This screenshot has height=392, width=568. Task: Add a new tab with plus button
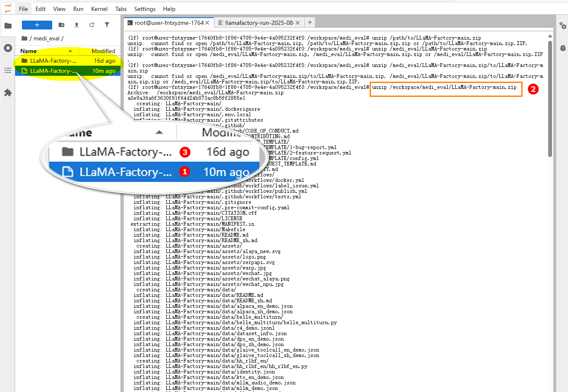310,22
